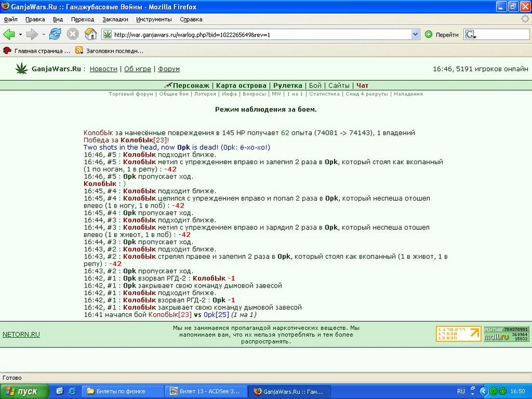
Task: Open the Справка menu
Action: 191,19
